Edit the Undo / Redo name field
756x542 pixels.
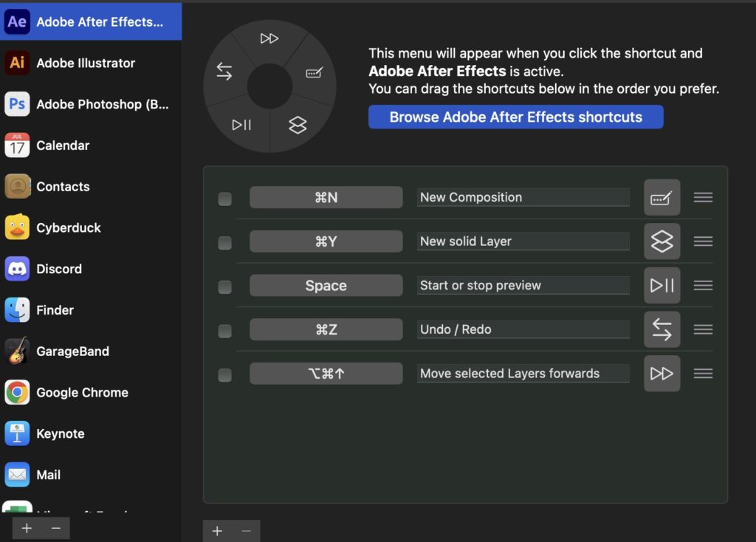(x=523, y=329)
